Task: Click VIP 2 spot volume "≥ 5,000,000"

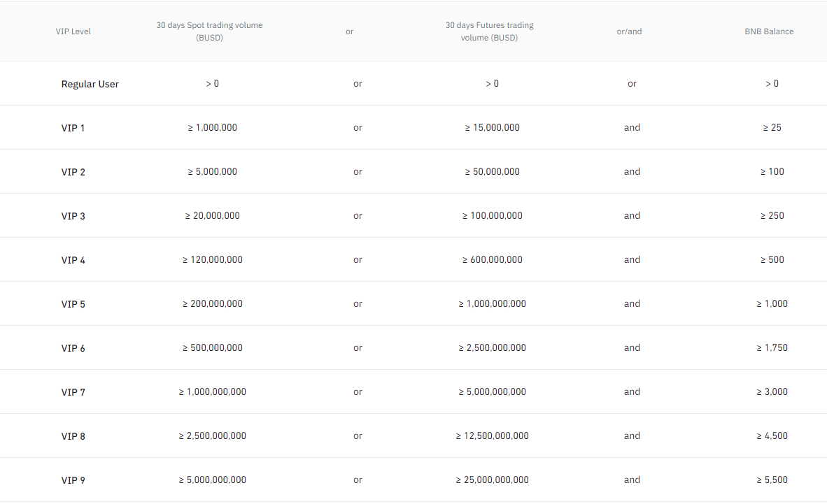Action: (x=213, y=171)
